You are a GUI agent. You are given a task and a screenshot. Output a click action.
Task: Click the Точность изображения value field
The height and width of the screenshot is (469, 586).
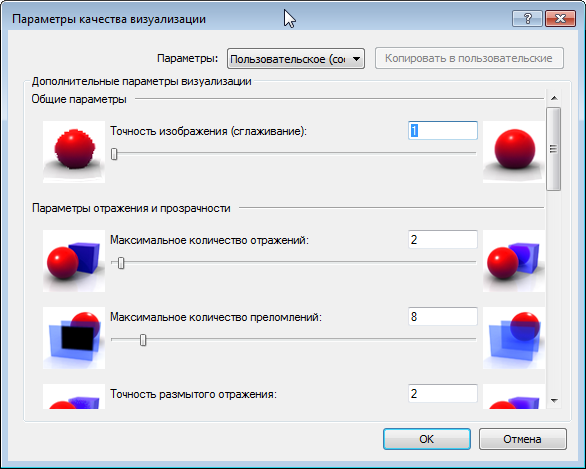[x=442, y=130]
